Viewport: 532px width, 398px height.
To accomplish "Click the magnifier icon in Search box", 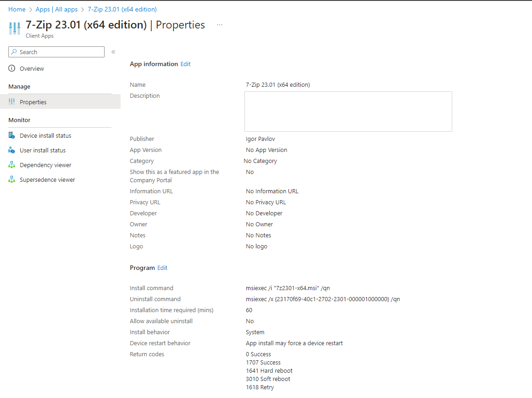I will 14,52.
